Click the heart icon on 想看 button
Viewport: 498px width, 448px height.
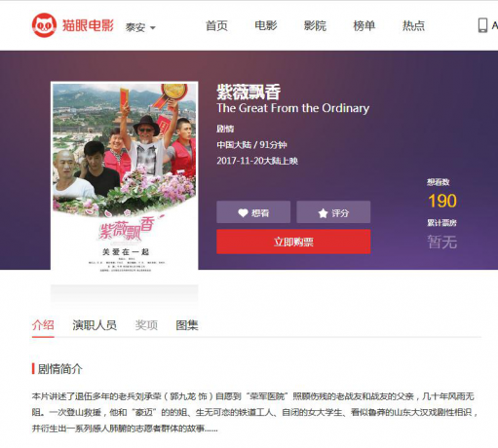[243, 213]
